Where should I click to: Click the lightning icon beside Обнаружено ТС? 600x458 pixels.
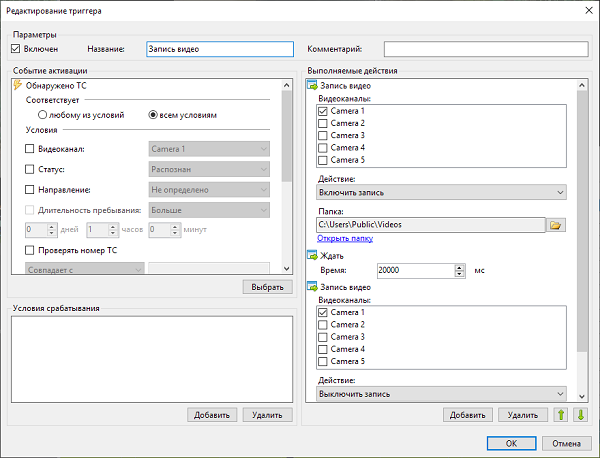[17, 85]
